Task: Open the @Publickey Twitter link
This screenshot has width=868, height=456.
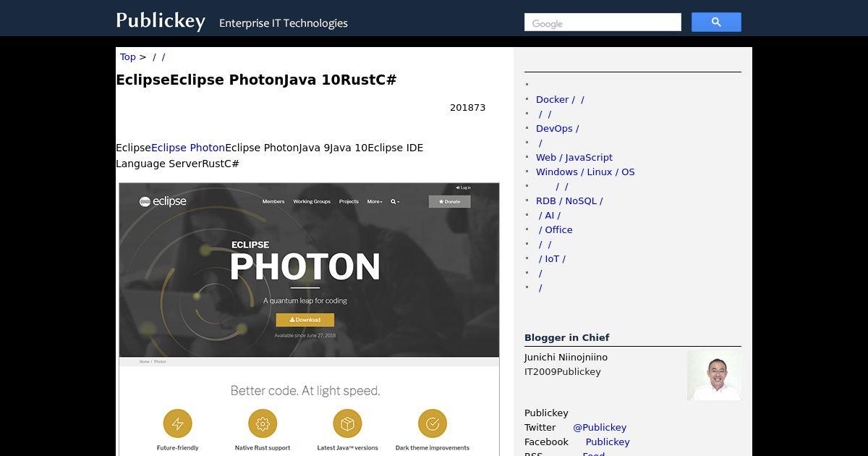Action: click(600, 427)
